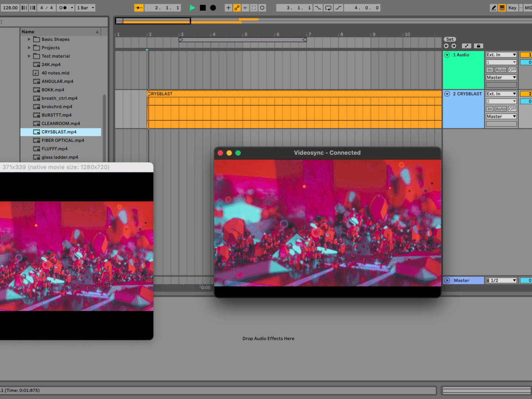Open the Key map mode button

512,8
